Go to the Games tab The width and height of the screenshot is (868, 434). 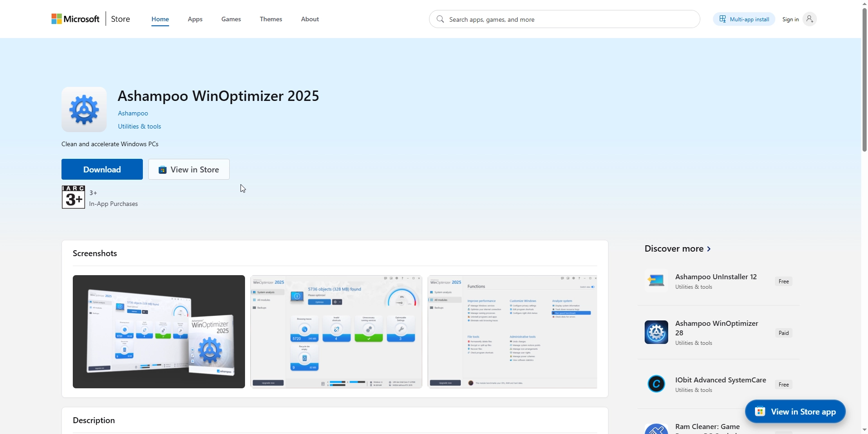[231, 19]
